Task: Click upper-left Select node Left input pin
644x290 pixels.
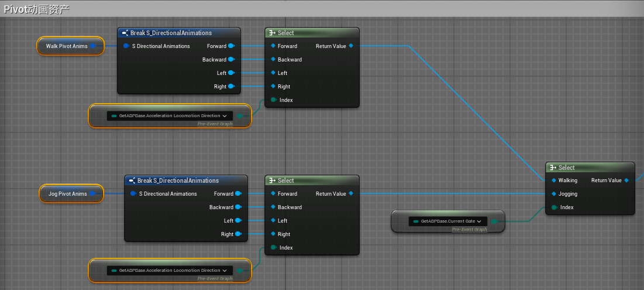Action: tap(273, 73)
